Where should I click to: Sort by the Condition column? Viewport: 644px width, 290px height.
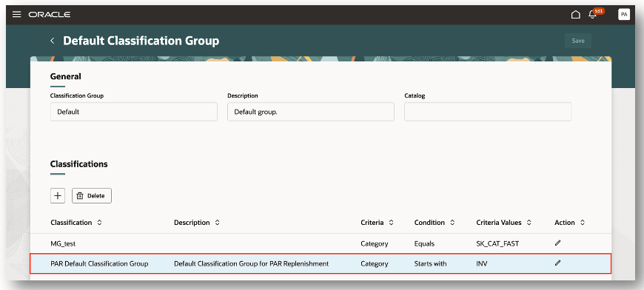tap(452, 223)
